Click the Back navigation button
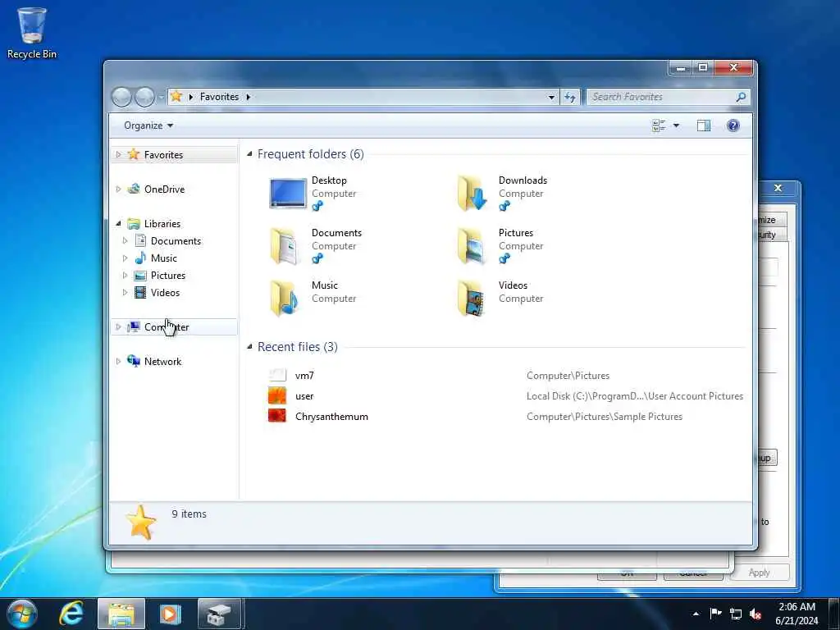 121,97
